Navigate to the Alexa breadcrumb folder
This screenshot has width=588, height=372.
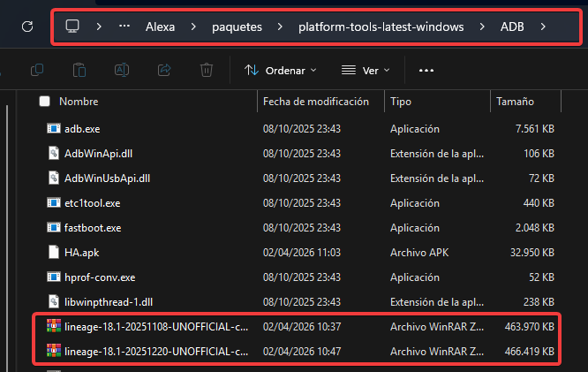(x=160, y=27)
